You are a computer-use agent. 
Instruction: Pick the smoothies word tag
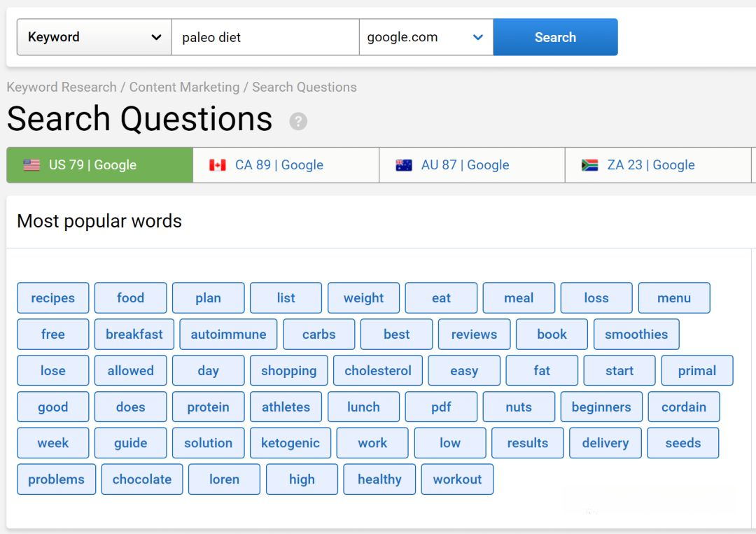pyautogui.click(x=636, y=335)
